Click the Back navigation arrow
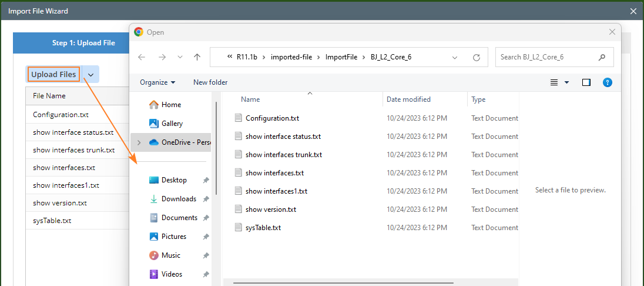This screenshot has width=644, height=286. coord(142,57)
